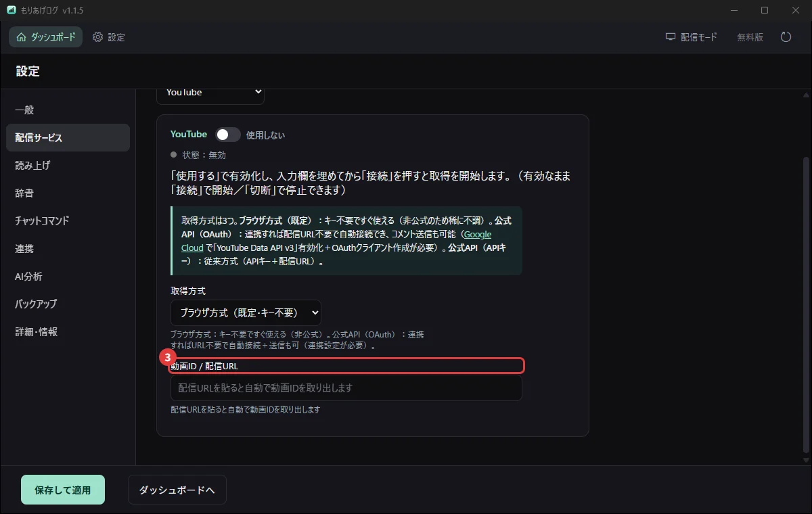Maximize the もりあげログ window
The height and width of the screenshot is (514, 812).
(x=765, y=10)
